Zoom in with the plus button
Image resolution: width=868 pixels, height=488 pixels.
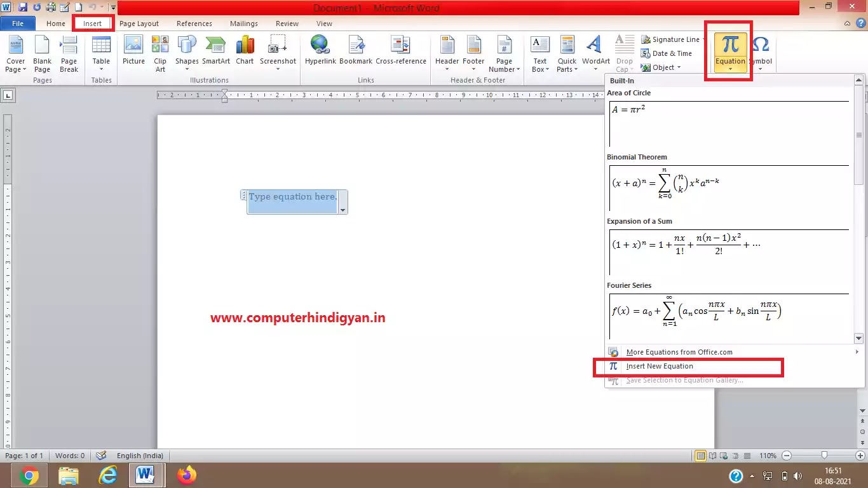[x=859, y=456]
